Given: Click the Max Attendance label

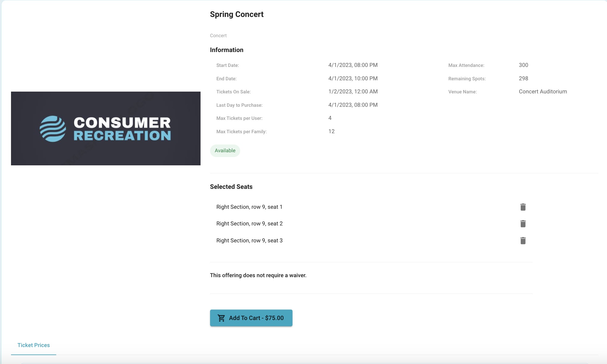Looking at the screenshot, I should [x=466, y=65].
